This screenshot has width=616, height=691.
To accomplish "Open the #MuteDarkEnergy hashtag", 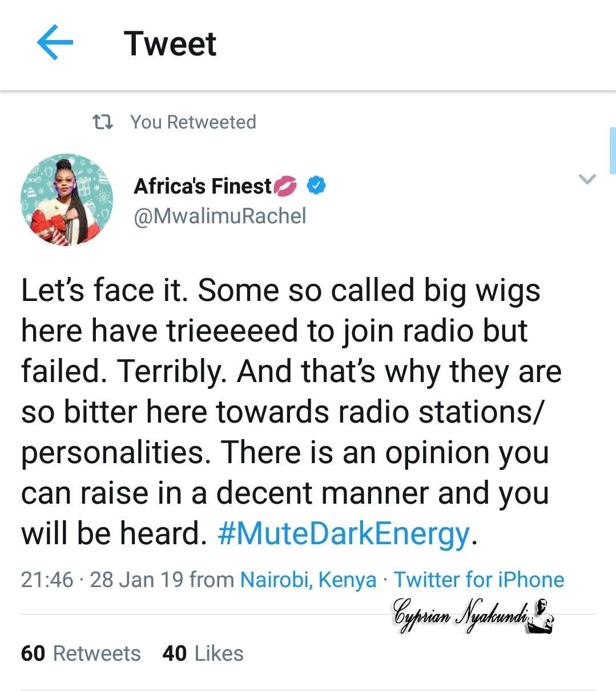I will [x=344, y=533].
